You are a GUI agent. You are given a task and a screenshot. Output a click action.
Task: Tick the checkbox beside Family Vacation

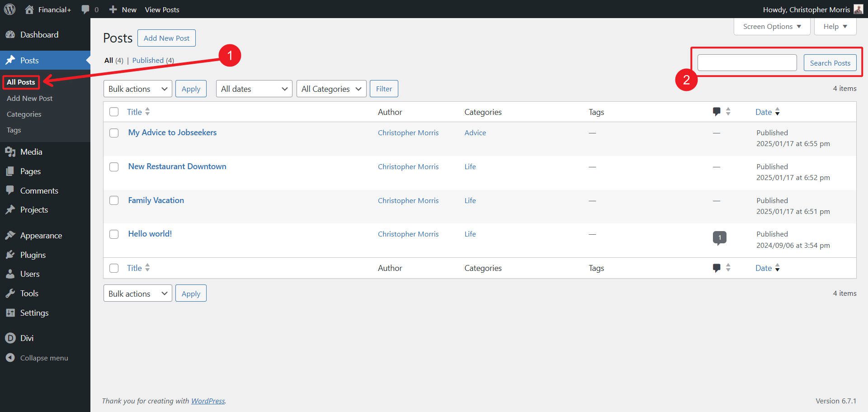point(113,200)
